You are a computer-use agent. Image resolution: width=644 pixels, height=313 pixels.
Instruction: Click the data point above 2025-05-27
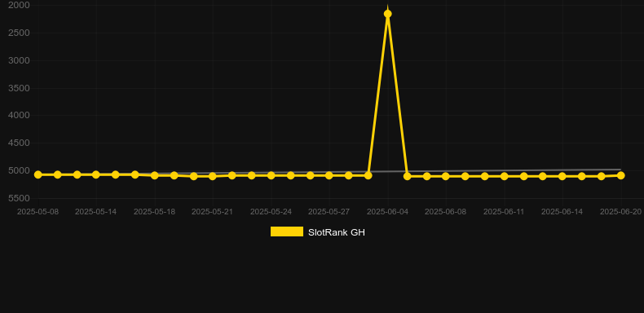coord(329,175)
